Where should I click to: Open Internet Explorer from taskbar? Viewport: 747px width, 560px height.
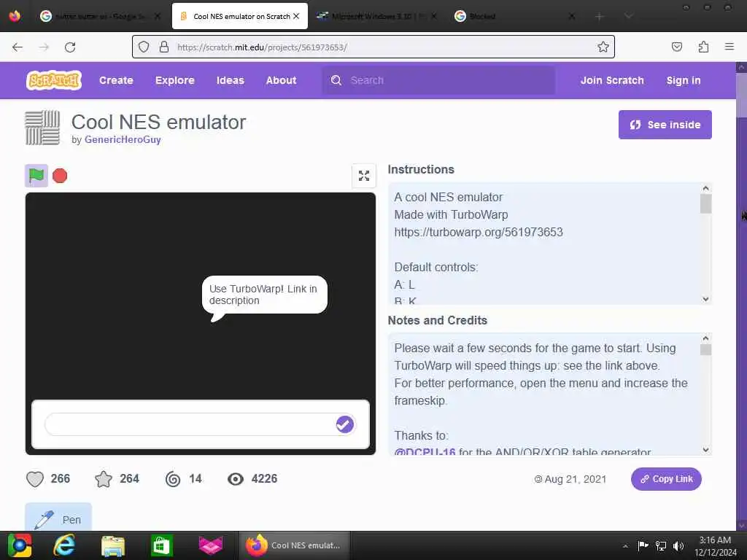(64, 545)
